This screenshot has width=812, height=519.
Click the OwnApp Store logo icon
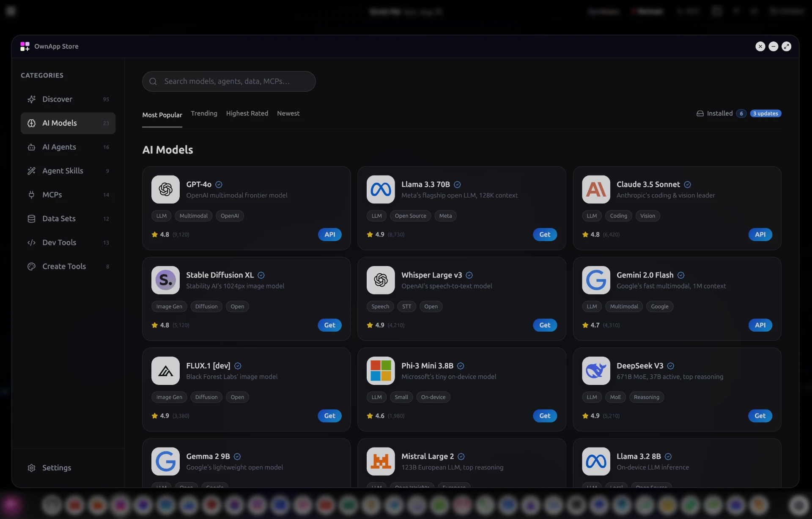(x=25, y=47)
